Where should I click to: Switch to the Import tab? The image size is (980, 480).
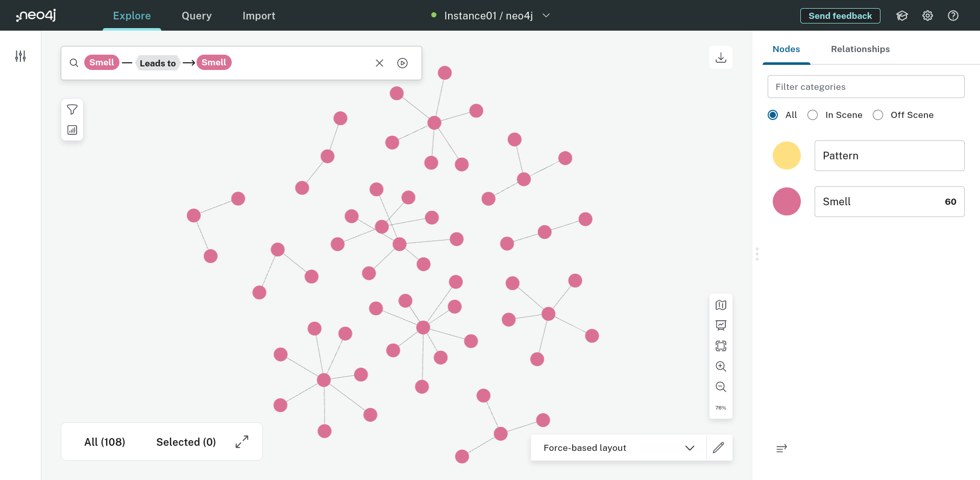[259, 16]
